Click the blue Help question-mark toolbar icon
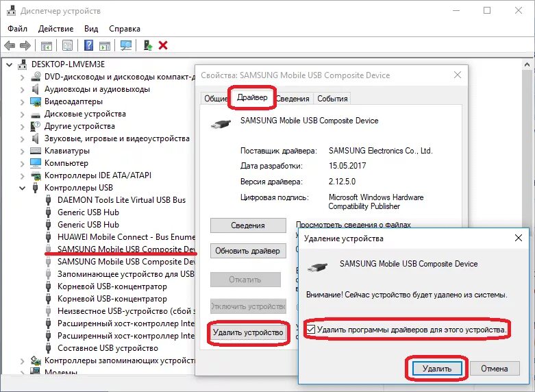Viewport: 535px width, 392px height. [x=88, y=45]
